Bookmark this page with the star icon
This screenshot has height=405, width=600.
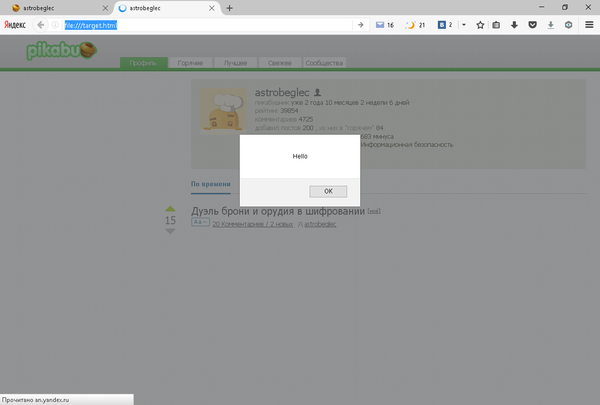click(480, 24)
